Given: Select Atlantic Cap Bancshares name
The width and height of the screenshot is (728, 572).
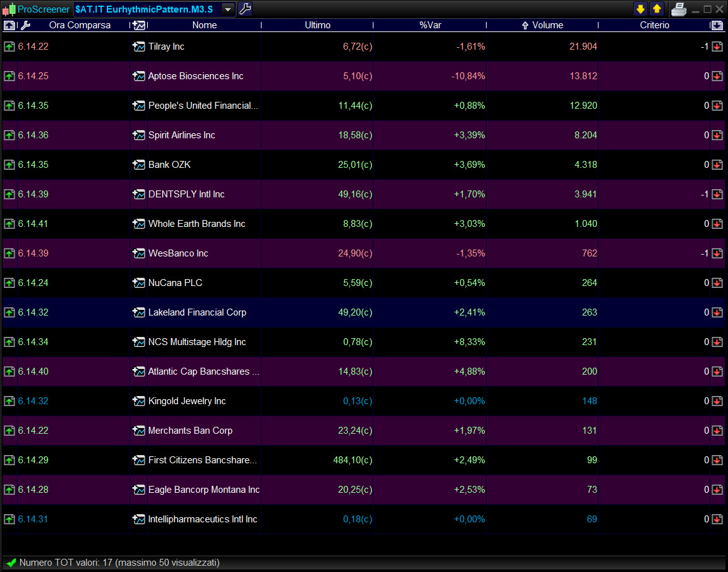Looking at the screenshot, I should point(203,371).
